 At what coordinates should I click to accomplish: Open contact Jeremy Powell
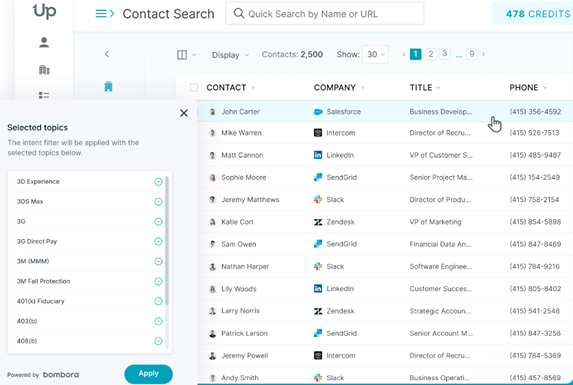(244, 356)
